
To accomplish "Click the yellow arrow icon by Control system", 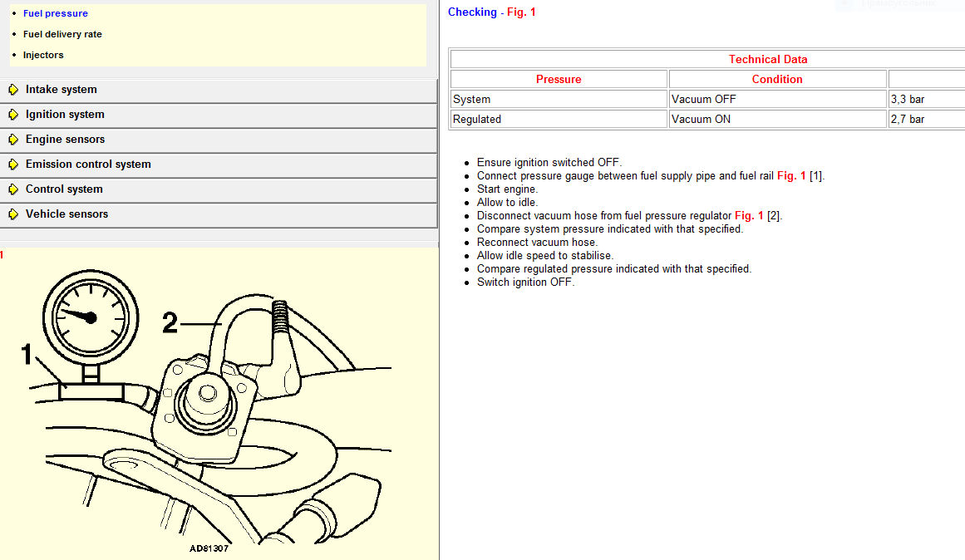I will coord(13,189).
